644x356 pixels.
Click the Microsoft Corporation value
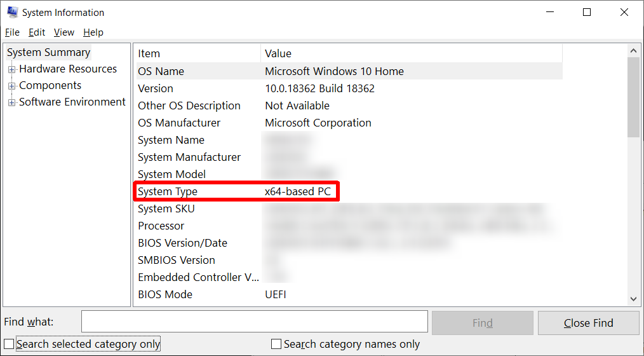(318, 123)
